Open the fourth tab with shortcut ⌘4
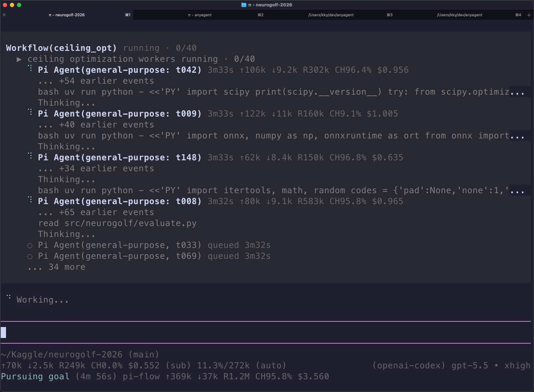 pyautogui.click(x=459, y=15)
